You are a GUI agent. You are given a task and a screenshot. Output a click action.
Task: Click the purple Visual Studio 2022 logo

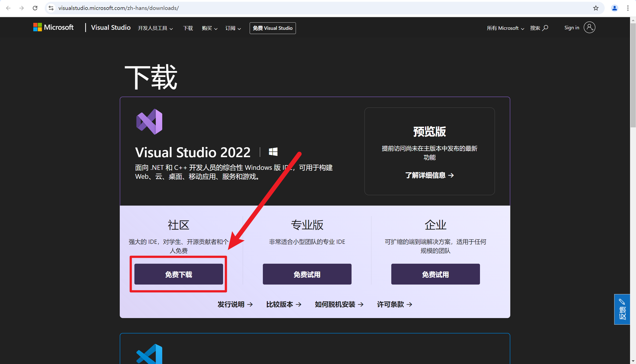coord(149,121)
